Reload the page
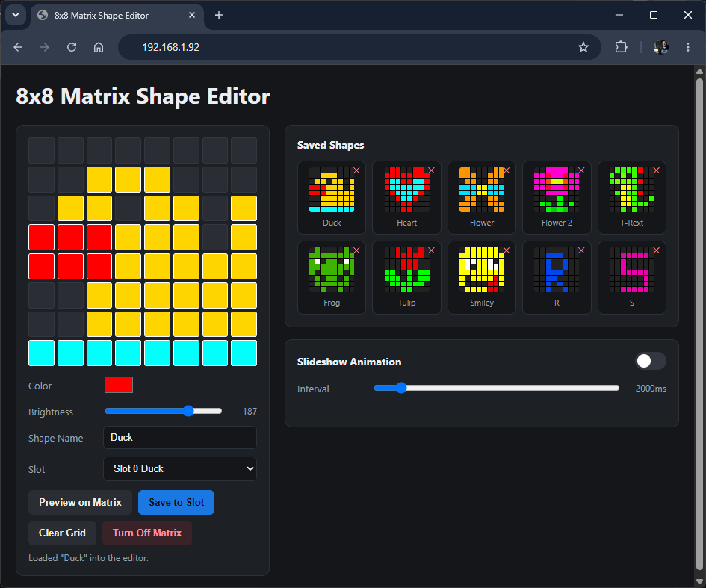The image size is (706, 588). pos(72,47)
